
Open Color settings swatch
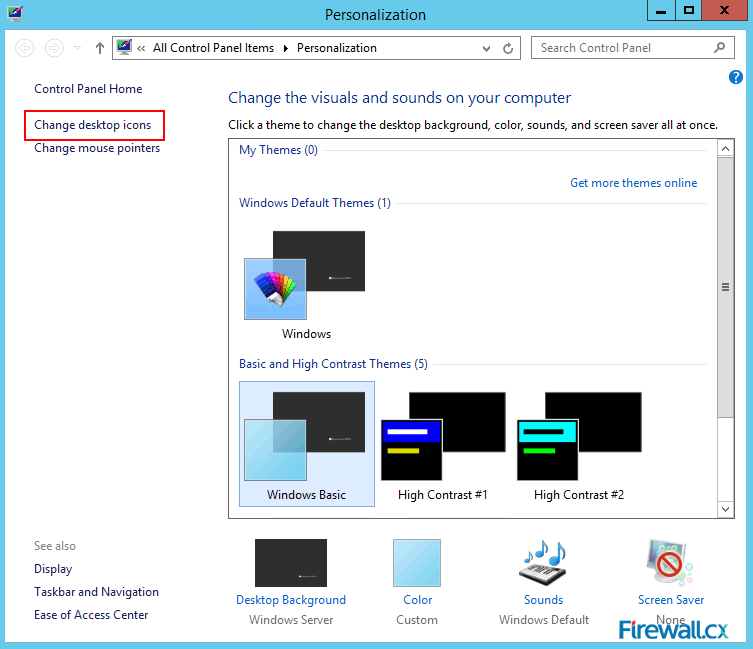(417, 563)
